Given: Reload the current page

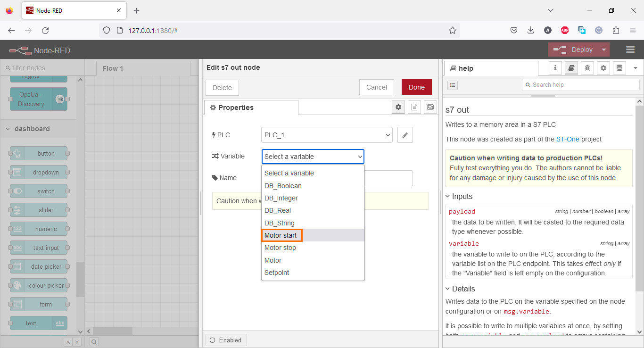Looking at the screenshot, I should coord(45,30).
